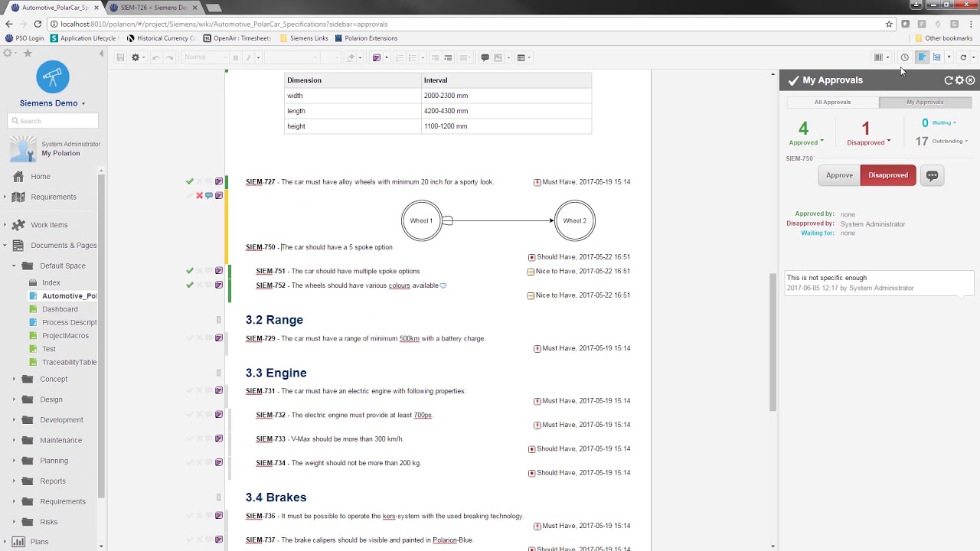Open My Approvals panel settings gear
The height and width of the screenshot is (551, 980).
tap(959, 80)
